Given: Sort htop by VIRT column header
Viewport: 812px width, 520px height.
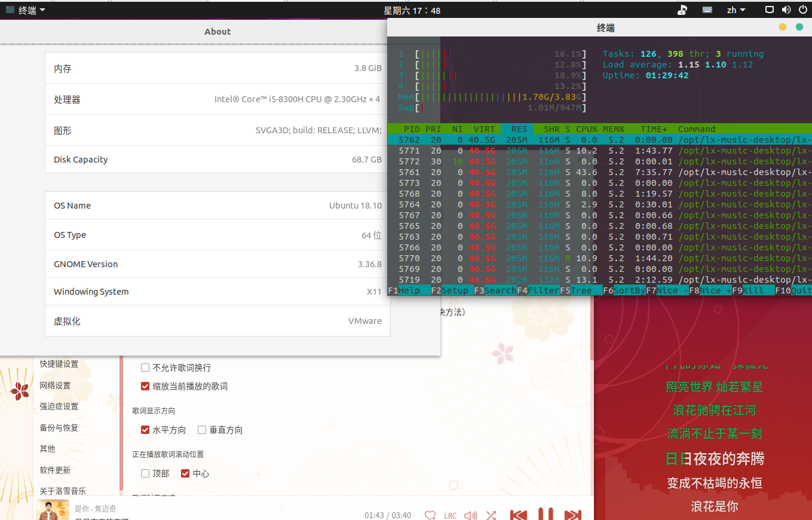Looking at the screenshot, I should pos(485,129).
